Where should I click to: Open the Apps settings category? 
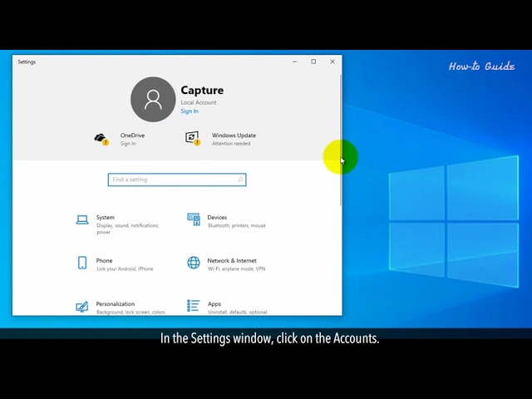click(x=227, y=308)
